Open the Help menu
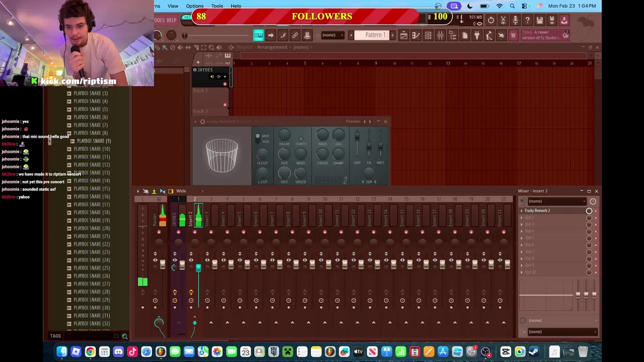The height and width of the screenshot is (362, 644). 235,6
